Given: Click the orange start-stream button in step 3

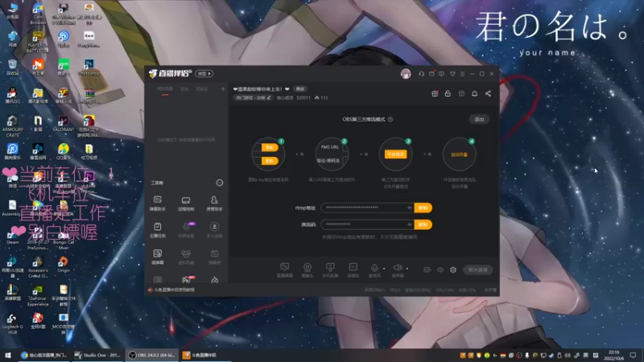Looking at the screenshot, I should click(x=395, y=154).
